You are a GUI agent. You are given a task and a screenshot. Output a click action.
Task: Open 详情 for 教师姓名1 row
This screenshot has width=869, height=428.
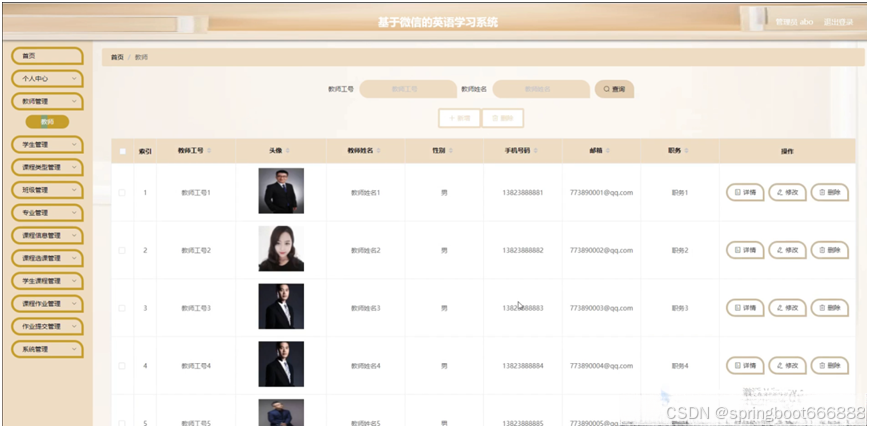(745, 192)
